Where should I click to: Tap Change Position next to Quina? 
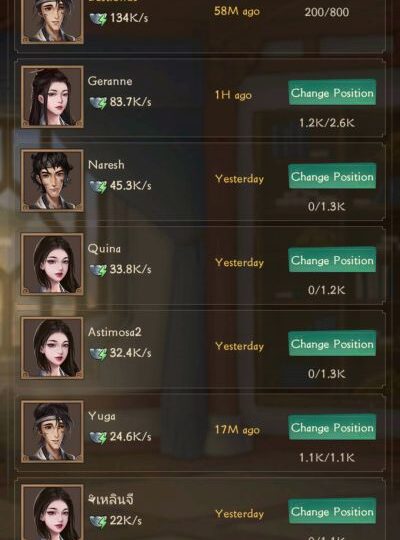332,260
